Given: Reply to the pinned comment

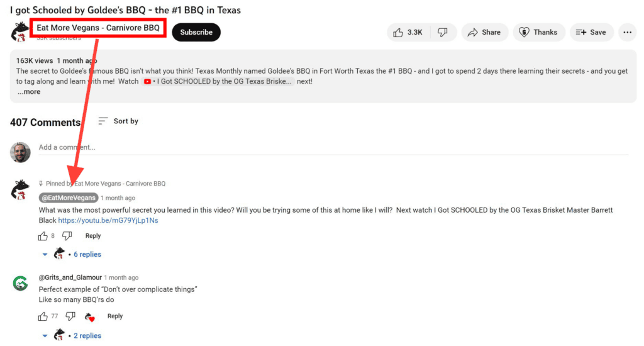Looking at the screenshot, I should coord(93,236).
